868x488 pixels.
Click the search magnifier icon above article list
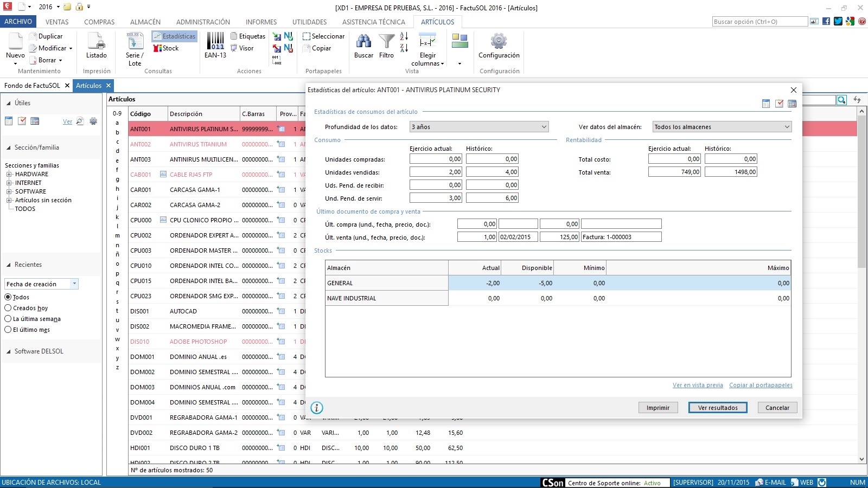(841, 100)
